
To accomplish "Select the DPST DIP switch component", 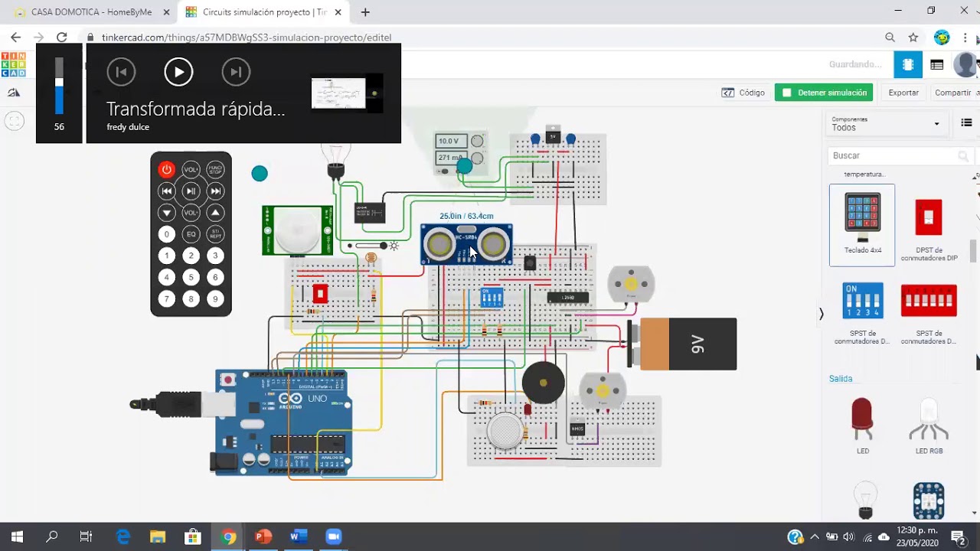I will pos(929,225).
